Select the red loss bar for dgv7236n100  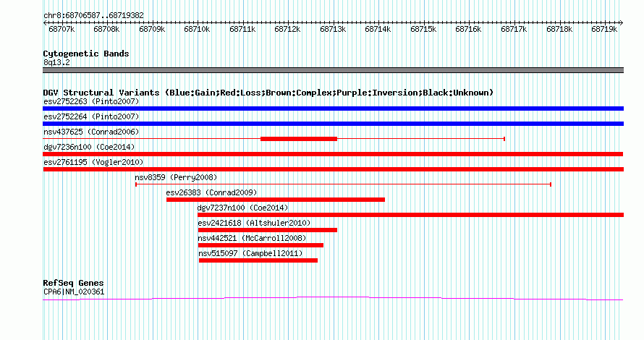click(333, 154)
